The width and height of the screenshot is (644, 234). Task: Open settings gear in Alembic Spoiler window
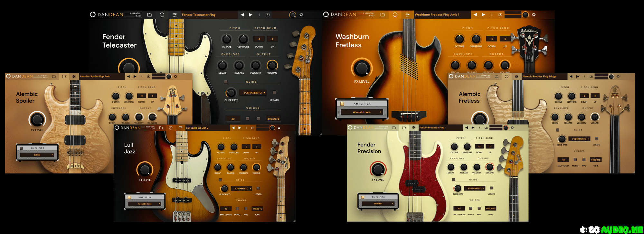pyautogui.click(x=175, y=76)
